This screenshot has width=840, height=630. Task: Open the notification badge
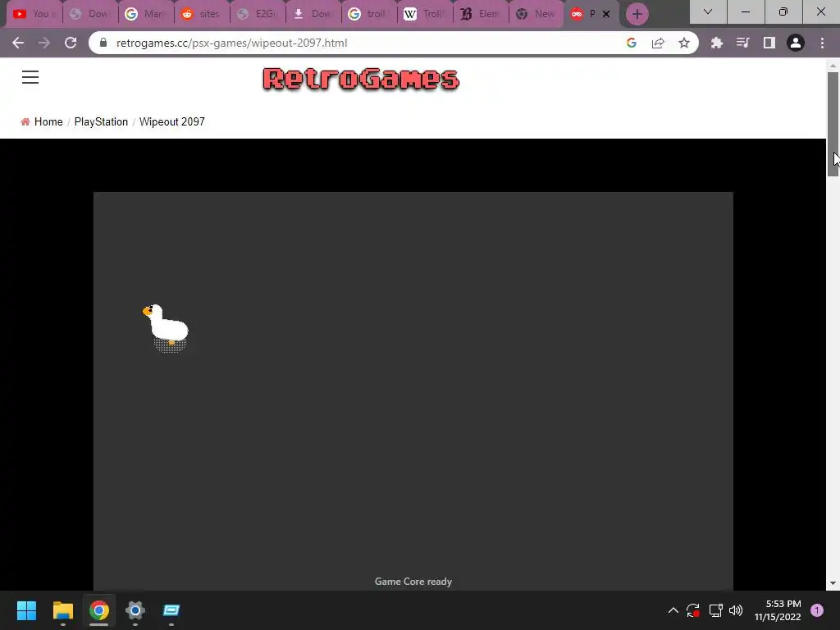pyautogui.click(x=817, y=610)
